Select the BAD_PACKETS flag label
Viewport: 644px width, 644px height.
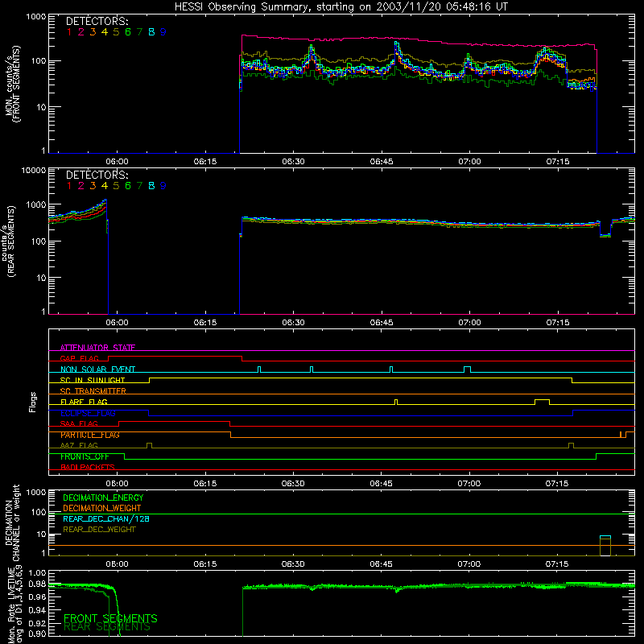tap(88, 467)
